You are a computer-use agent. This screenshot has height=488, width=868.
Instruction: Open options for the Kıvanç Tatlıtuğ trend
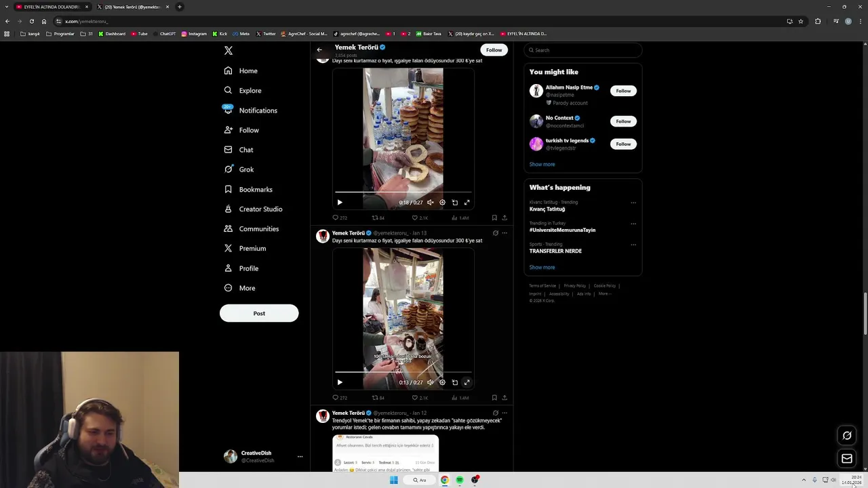pyautogui.click(x=633, y=203)
